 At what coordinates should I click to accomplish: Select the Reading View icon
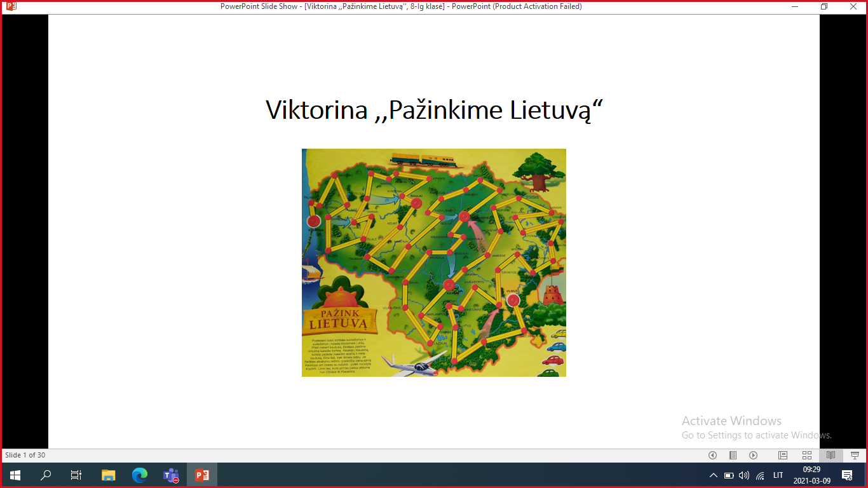pyautogui.click(x=831, y=455)
